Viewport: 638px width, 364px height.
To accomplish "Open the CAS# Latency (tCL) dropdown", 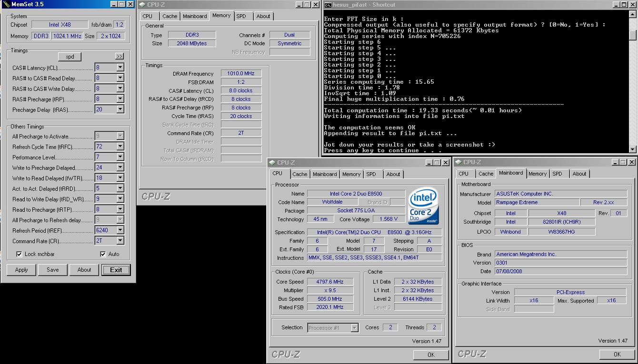I will 120,68.
